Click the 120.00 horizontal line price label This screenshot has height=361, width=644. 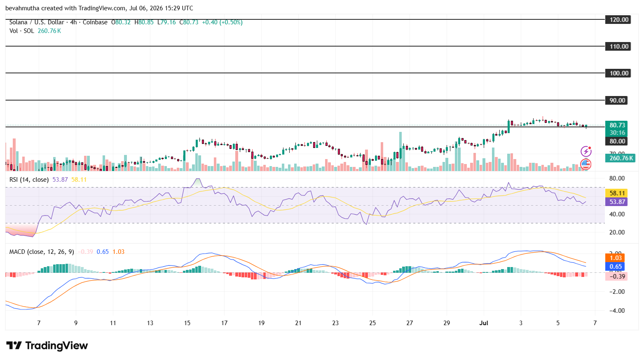[618, 19]
